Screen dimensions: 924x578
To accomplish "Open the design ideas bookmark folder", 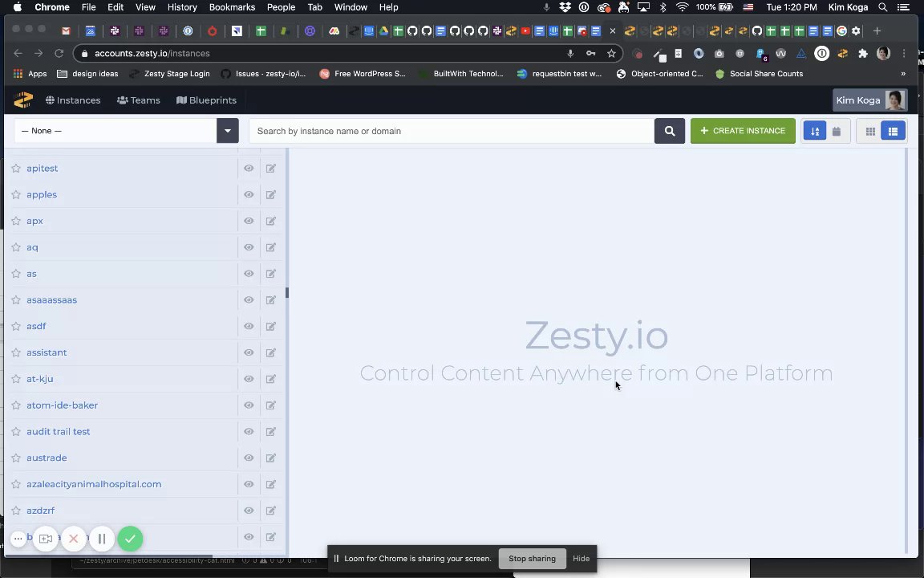I will pyautogui.click(x=87, y=74).
